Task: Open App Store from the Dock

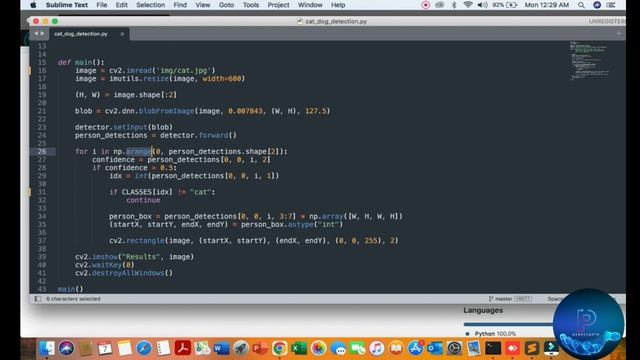Action: pyautogui.click(x=415, y=348)
